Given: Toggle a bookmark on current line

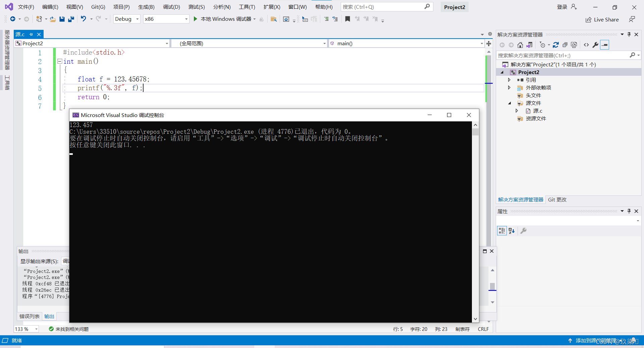Looking at the screenshot, I should (347, 19).
